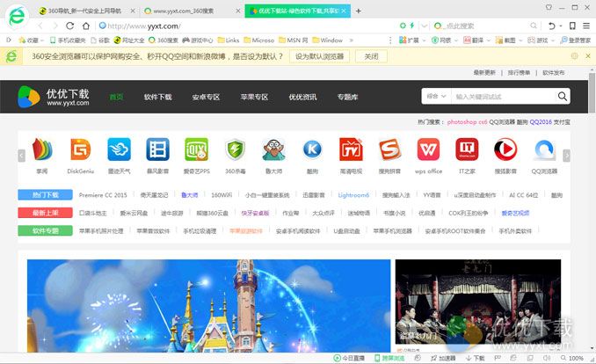
Task: Expand the 扩展 extensions dropdown
Action: 424,40
